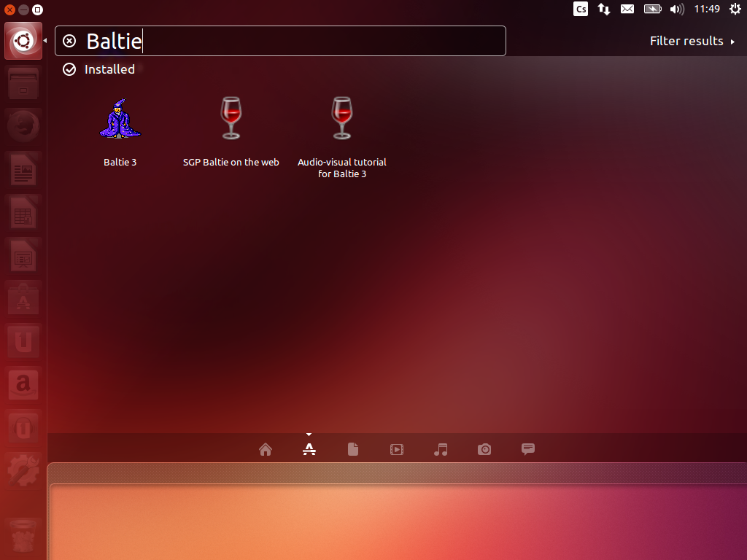The width and height of the screenshot is (747, 560).
Task: Open the network connections indicator
Action: coord(604,9)
